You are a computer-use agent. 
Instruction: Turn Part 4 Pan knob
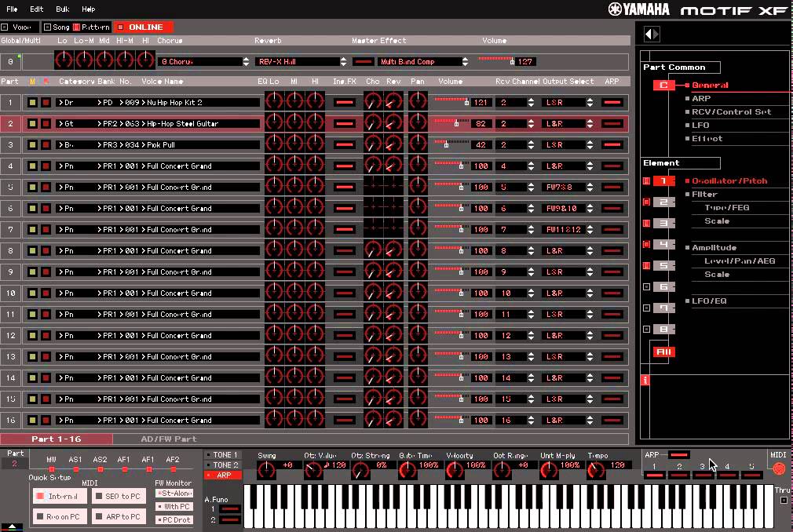coord(418,166)
